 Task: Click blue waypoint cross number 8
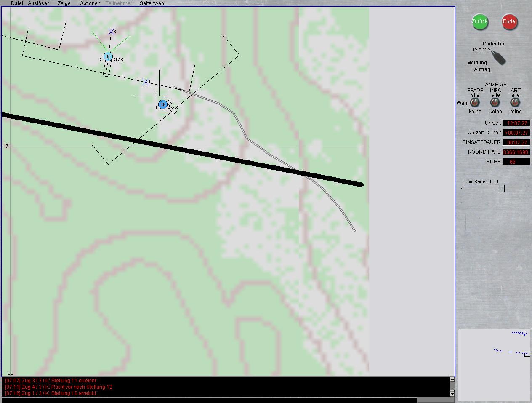click(111, 32)
